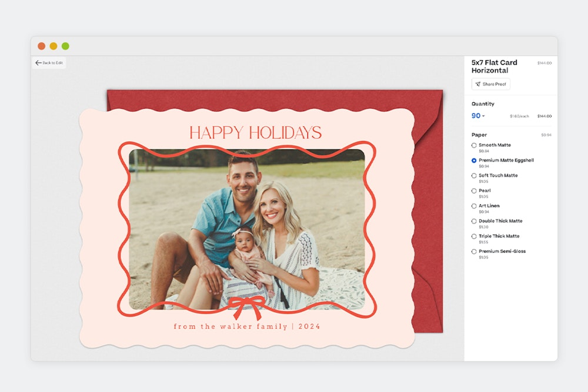The height and width of the screenshot is (392, 588).
Task: Select the Smooth Matte paper option
Action: (474, 145)
